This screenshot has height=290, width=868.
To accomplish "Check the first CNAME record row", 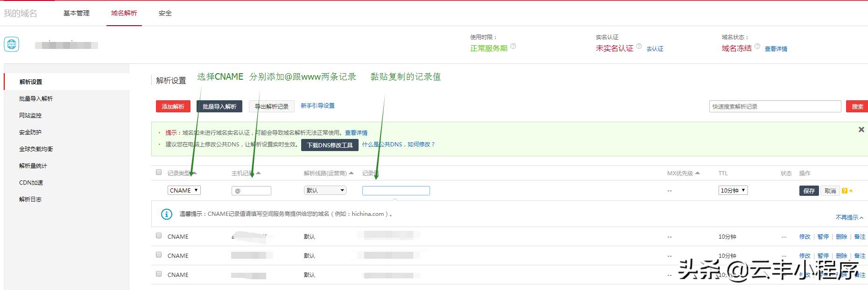I will tap(159, 235).
